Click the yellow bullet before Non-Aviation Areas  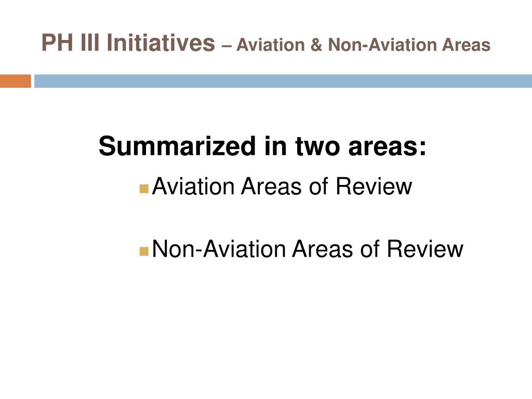click(x=144, y=251)
